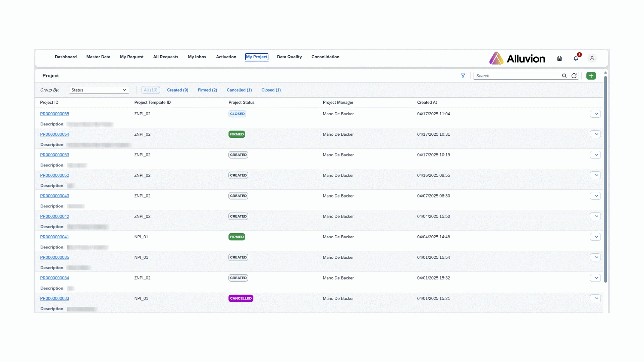Click the Project ID column header
Screen dimensions: 644x362
[x=49, y=103]
